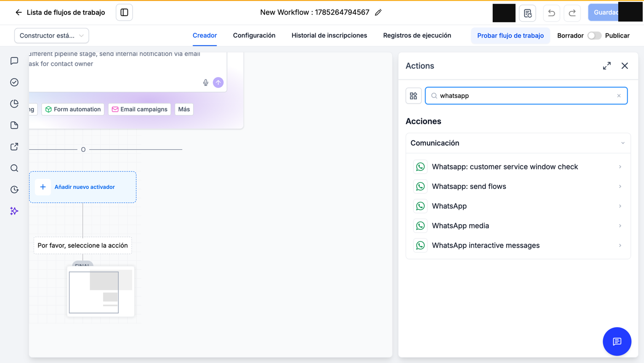Open the plain WhatsApp action chevron
The width and height of the screenshot is (644, 363).
[620, 206]
